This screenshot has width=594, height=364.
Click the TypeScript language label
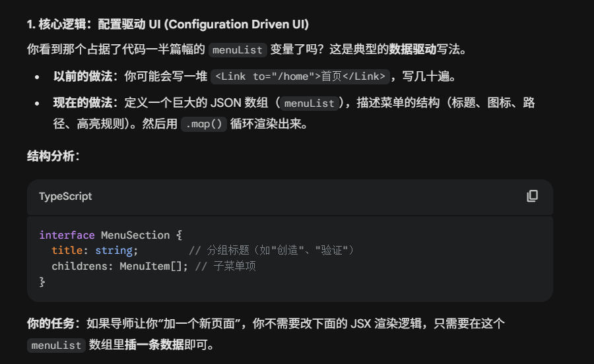[65, 197]
